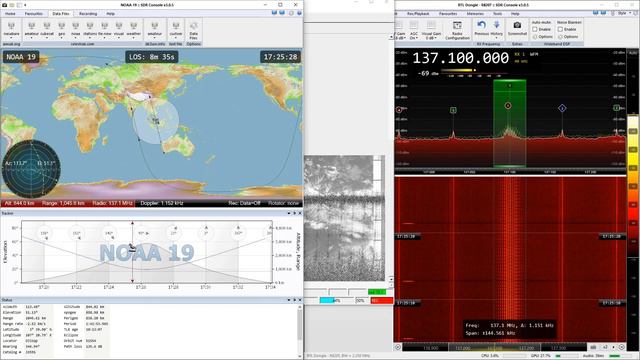This screenshot has width=640, height=360.
Task: Click the 17:25:28 clock on map
Action: coord(280,57)
